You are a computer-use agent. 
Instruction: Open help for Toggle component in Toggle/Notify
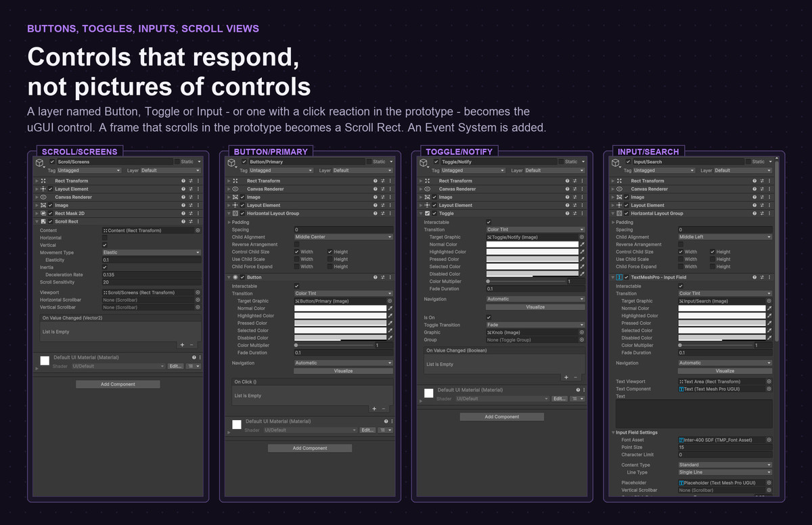tap(568, 214)
